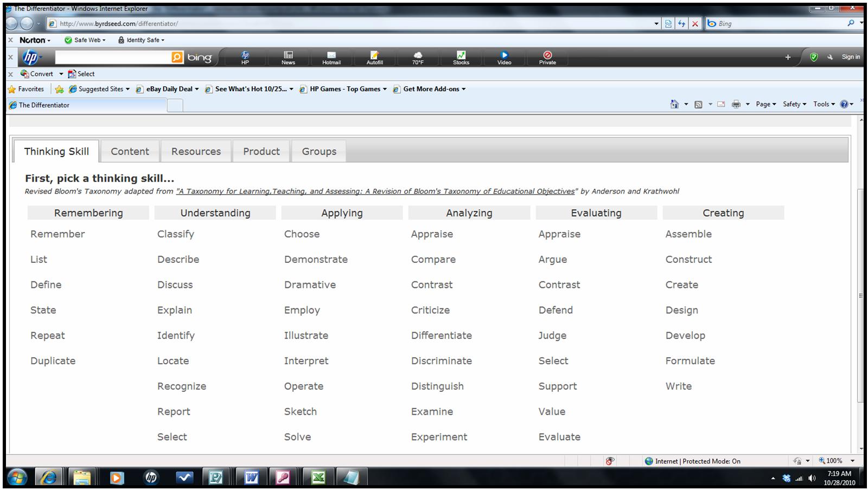Image resolution: width=868 pixels, height=490 pixels.
Task: Open Excel from the taskbar
Action: click(x=318, y=477)
